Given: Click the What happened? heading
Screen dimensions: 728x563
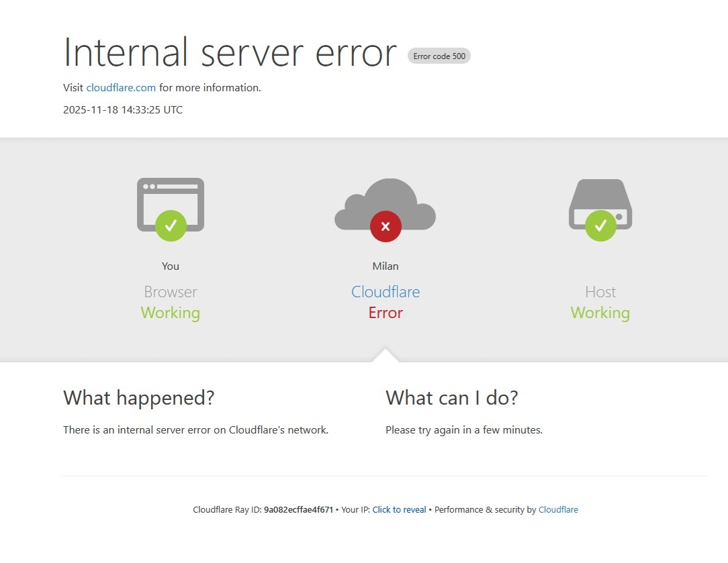Looking at the screenshot, I should pos(139,398).
